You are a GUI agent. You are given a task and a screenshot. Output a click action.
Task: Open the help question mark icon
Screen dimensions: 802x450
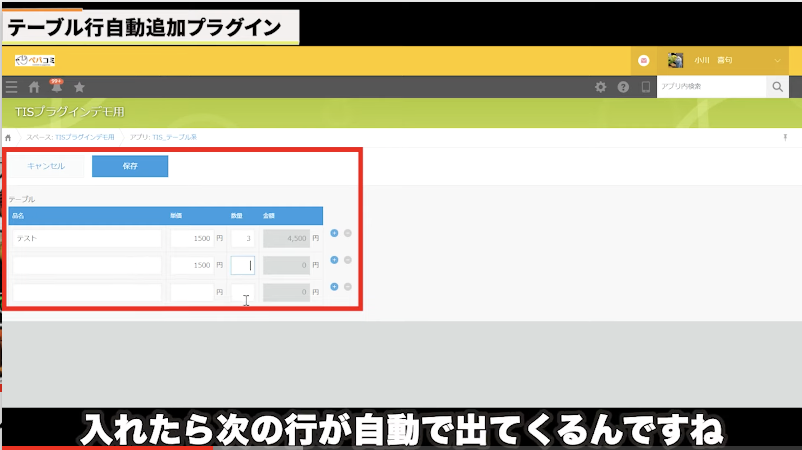(x=623, y=87)
